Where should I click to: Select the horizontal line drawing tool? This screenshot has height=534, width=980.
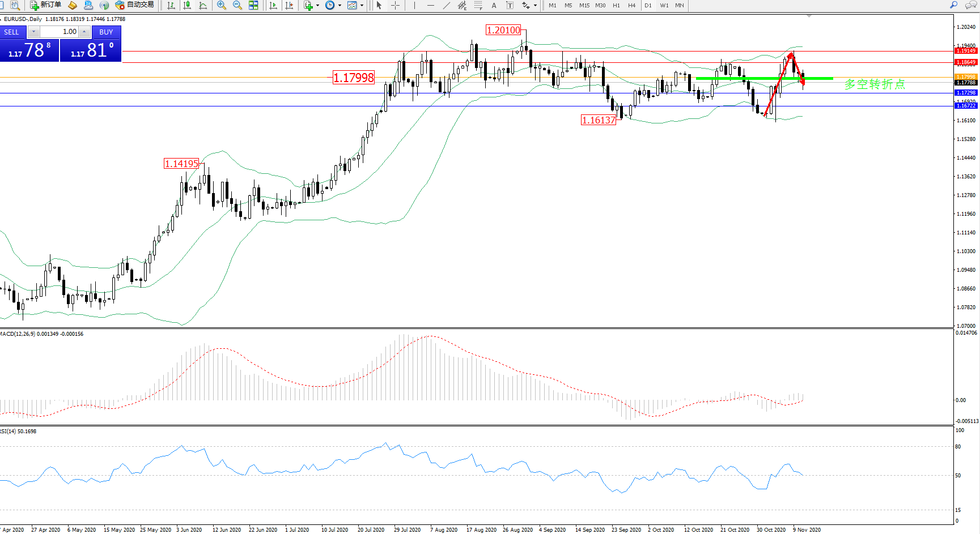coord(431,5)
